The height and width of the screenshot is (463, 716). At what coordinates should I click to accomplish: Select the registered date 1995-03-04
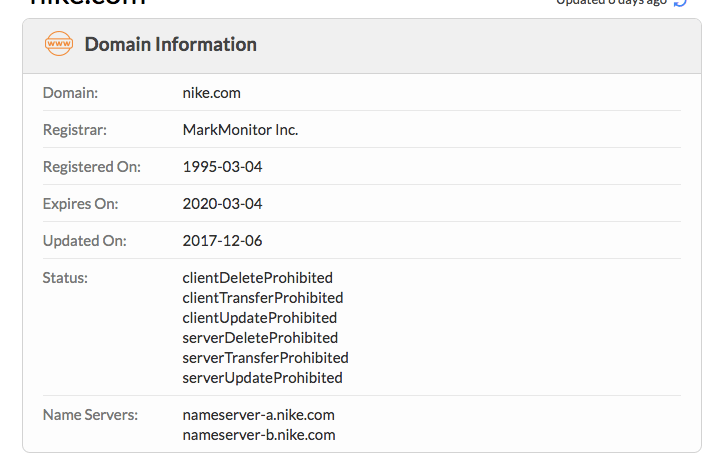[x=222, y=167]
